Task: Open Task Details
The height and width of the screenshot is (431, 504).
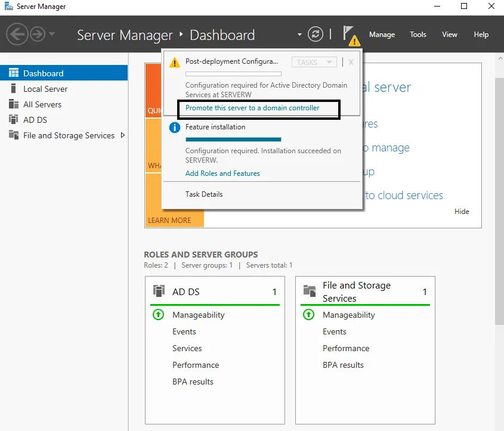Action: point(204,194)
